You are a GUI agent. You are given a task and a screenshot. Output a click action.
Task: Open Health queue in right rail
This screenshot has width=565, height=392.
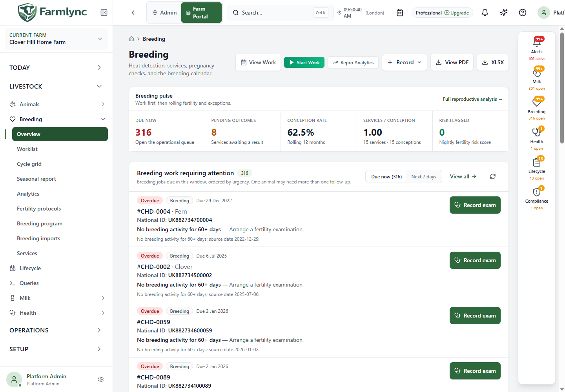537,138
